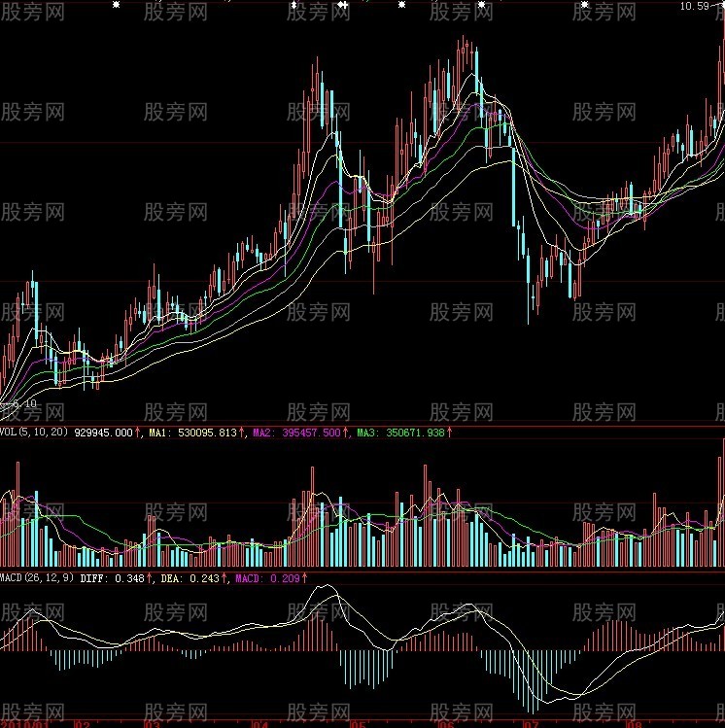The height and width of the screenshot is (728, 725).
Task: Click the 08 month label on the date axis
Action: point(634,724)
